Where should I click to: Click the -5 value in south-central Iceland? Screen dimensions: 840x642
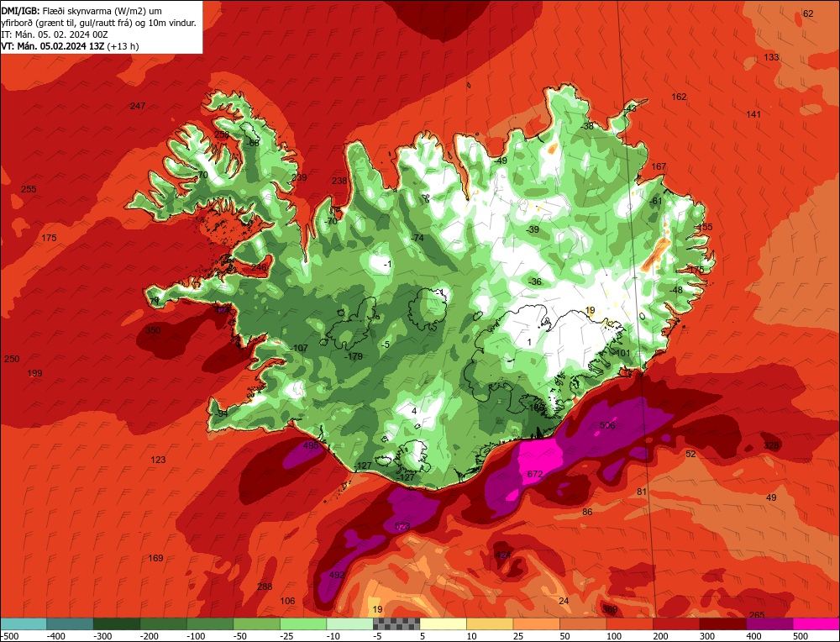386,345
